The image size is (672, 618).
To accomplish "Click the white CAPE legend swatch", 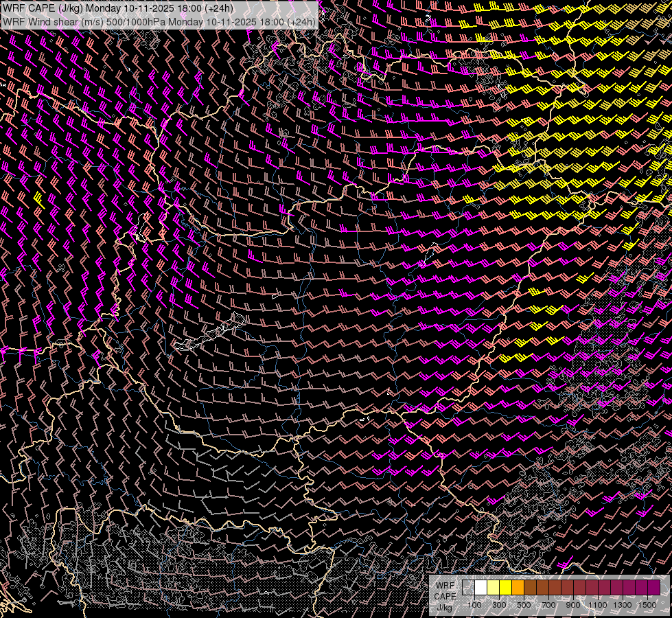I will pos(481,588).
